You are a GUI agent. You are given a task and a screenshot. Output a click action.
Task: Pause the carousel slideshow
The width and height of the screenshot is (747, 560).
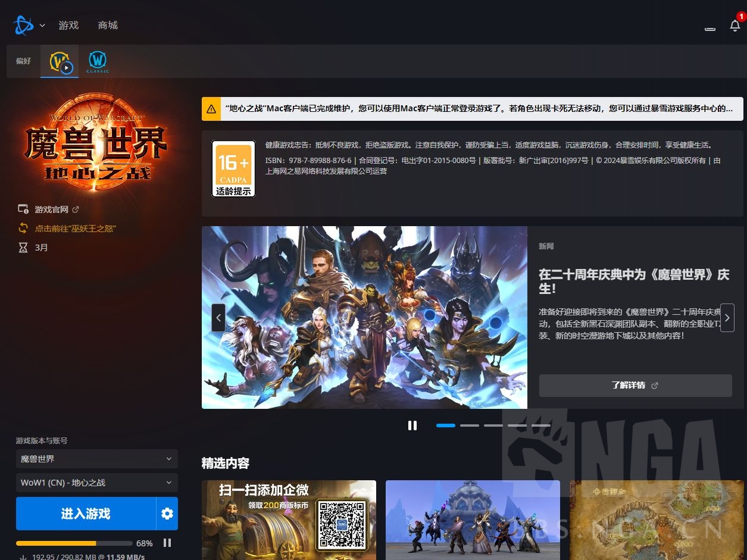pos(412,425)
